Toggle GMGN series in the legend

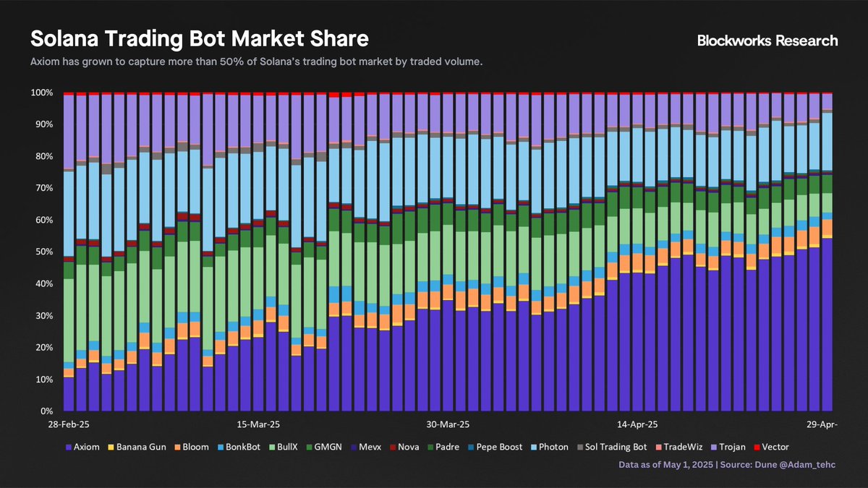(324, 448)
